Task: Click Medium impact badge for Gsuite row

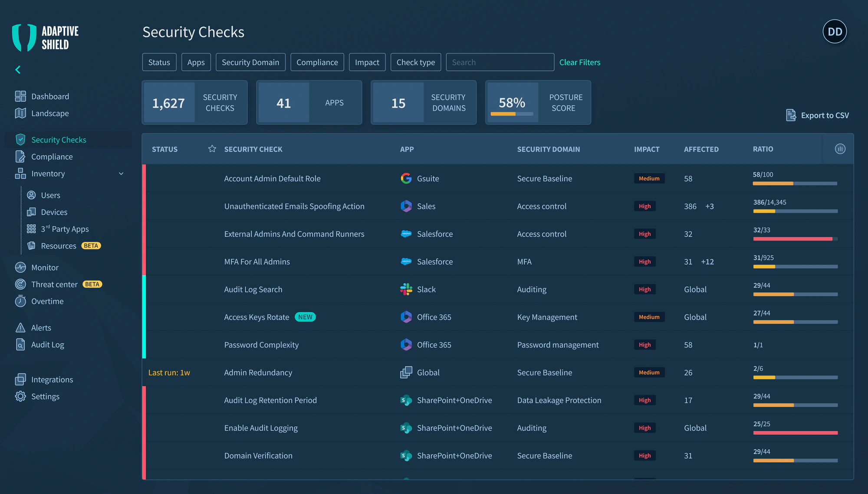Action: tap(649, 178)
